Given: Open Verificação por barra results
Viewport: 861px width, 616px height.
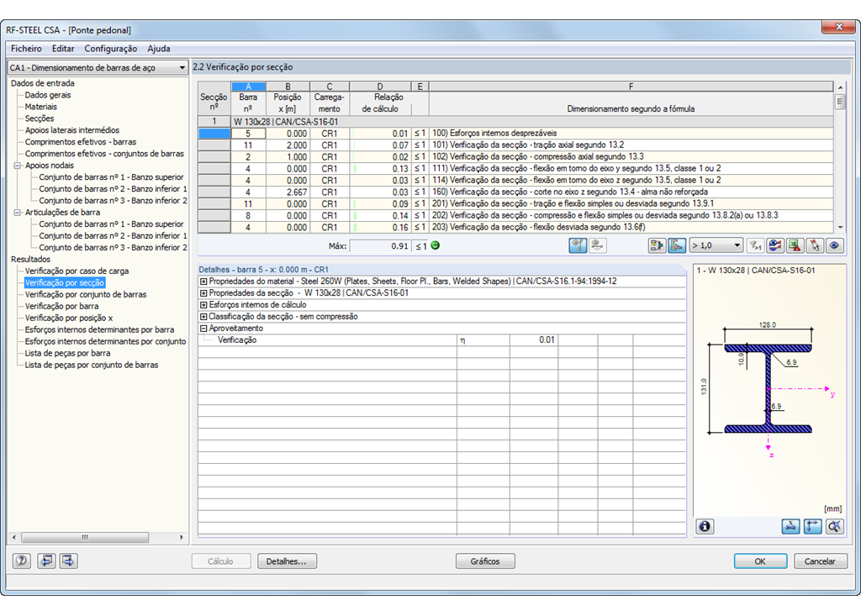Looking at the screenshot, I should tap(61, 306).
